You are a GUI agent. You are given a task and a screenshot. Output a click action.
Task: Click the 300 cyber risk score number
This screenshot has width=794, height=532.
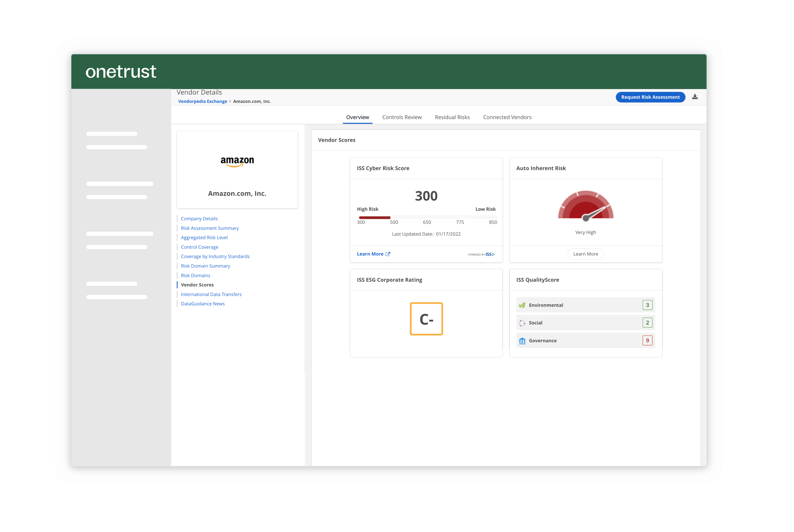coord(426,196)
